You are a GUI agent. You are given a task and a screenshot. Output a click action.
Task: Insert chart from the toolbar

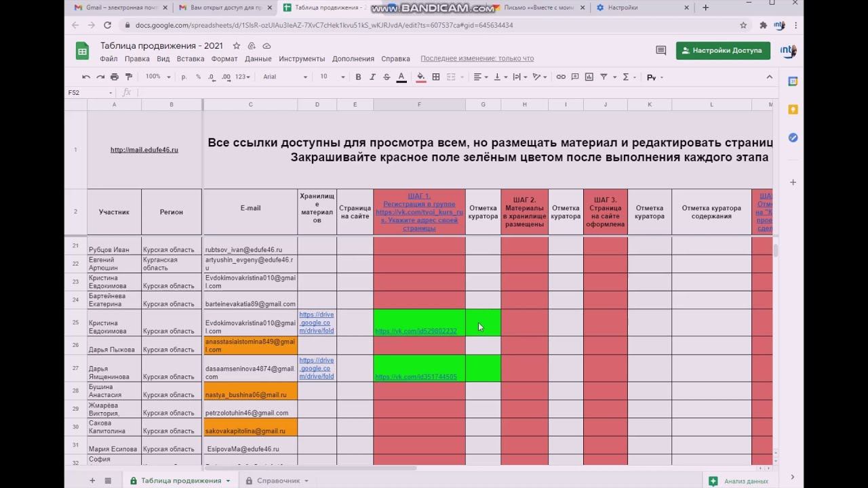(589, 77)
